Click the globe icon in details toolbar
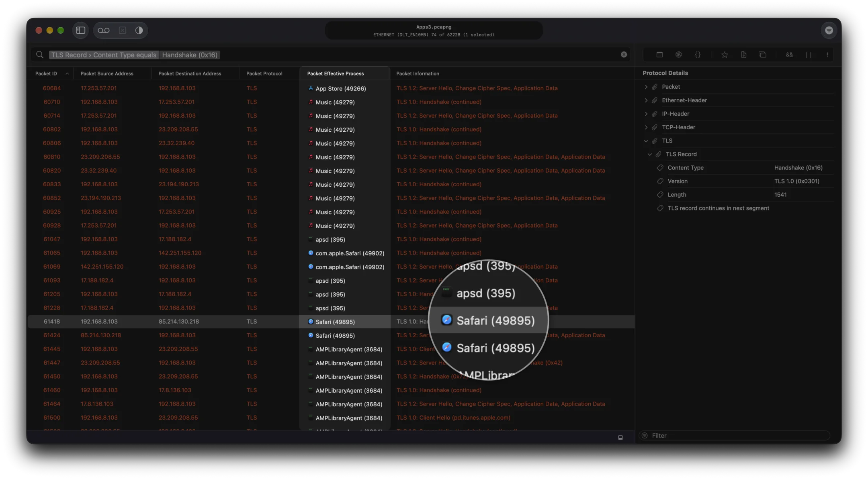Image resolution: width=868 pixels, height=479 pixels. tap(678, 55)
